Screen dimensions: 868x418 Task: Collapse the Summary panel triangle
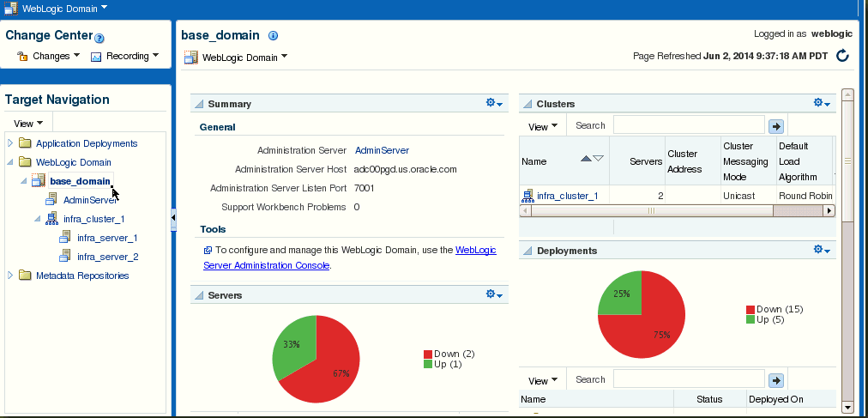[x=199, y=104]
